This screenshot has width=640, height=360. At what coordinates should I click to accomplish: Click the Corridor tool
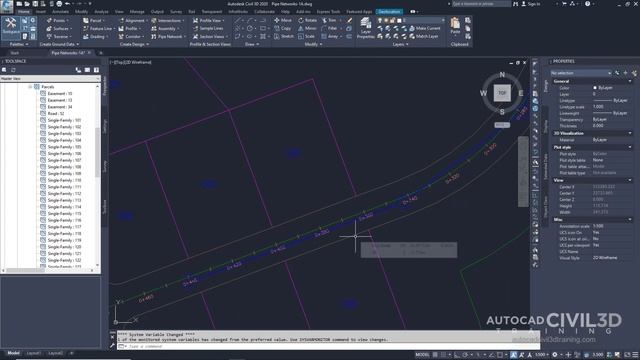[130, 36]
